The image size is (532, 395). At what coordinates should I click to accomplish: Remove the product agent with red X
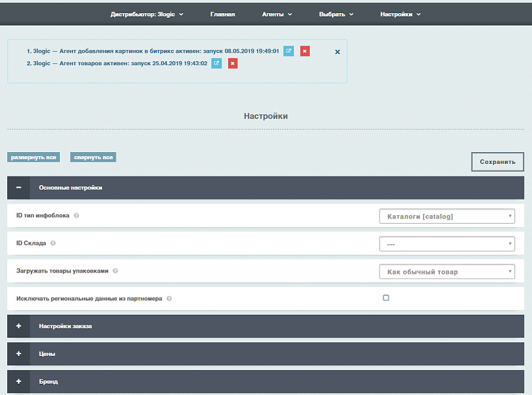click(233, 63)
